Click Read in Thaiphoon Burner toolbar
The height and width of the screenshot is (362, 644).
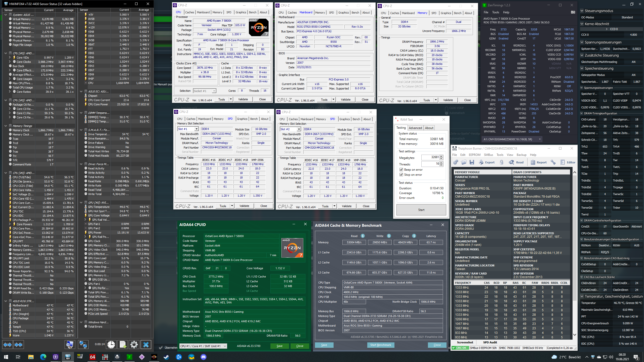(x=516, y=162)
